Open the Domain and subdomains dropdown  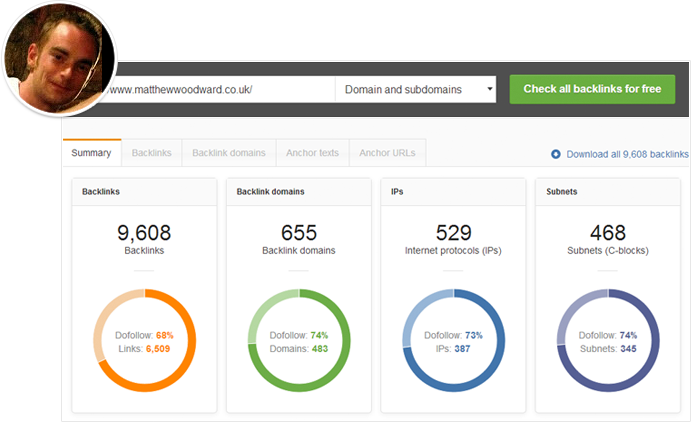click(417, 89)
